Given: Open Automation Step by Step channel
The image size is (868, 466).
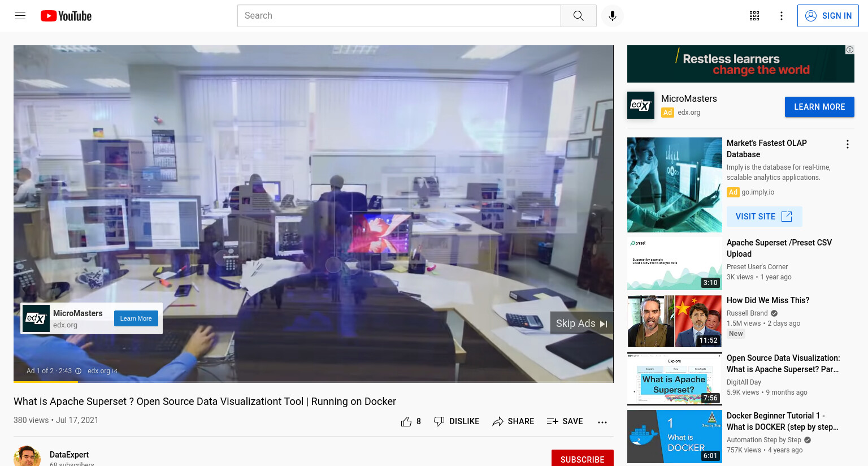Looking at the screenshot, I should (x=764, y=440).
